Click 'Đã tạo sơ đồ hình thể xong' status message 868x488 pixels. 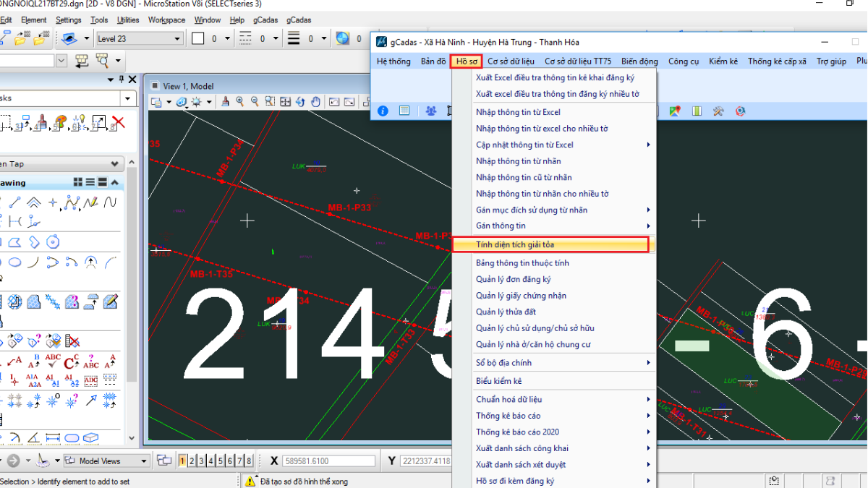point(304,481)
